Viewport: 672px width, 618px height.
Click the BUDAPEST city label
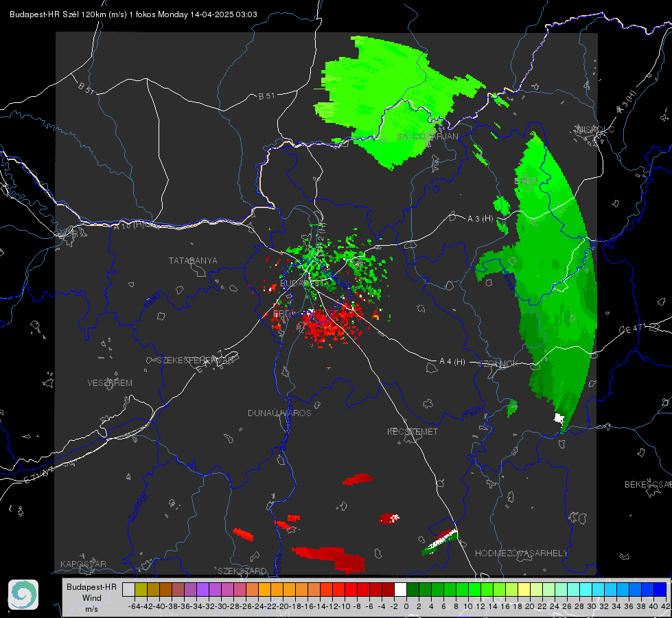(x=303, y=284)
